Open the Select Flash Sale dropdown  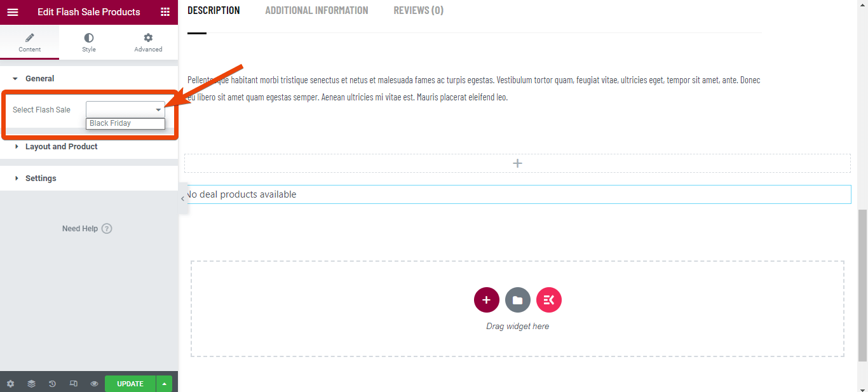[125, 109]
